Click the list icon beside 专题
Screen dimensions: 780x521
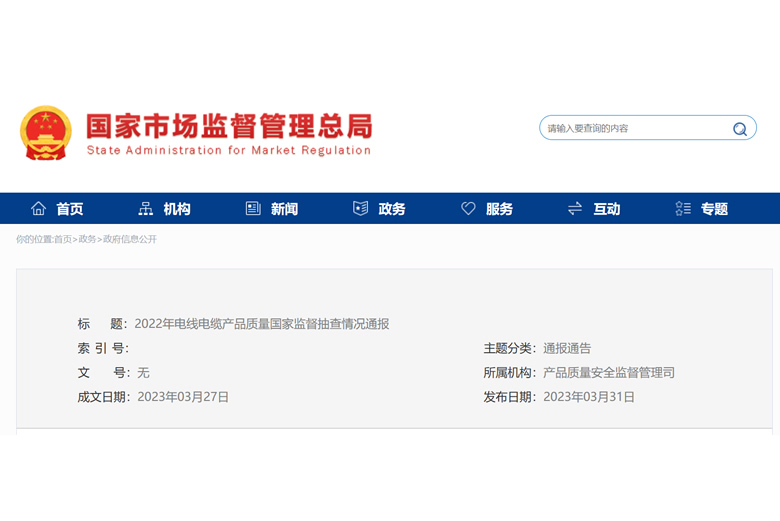tap(683, 208)
